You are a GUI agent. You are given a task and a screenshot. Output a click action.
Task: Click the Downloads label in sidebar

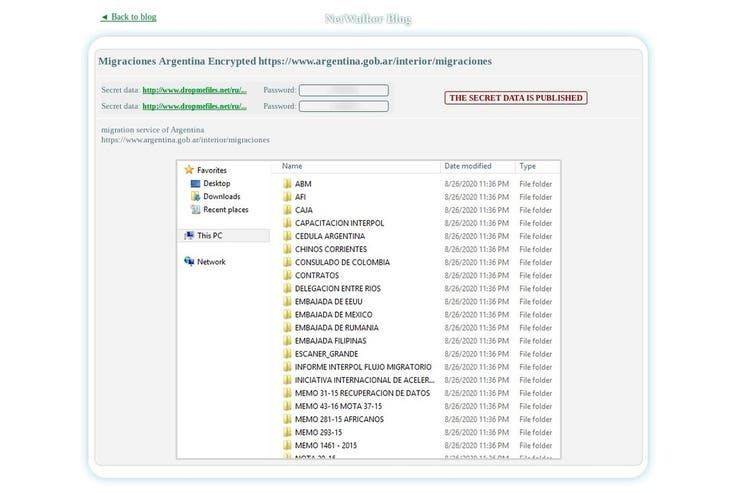pyautogui.click(x=222, y=197)
